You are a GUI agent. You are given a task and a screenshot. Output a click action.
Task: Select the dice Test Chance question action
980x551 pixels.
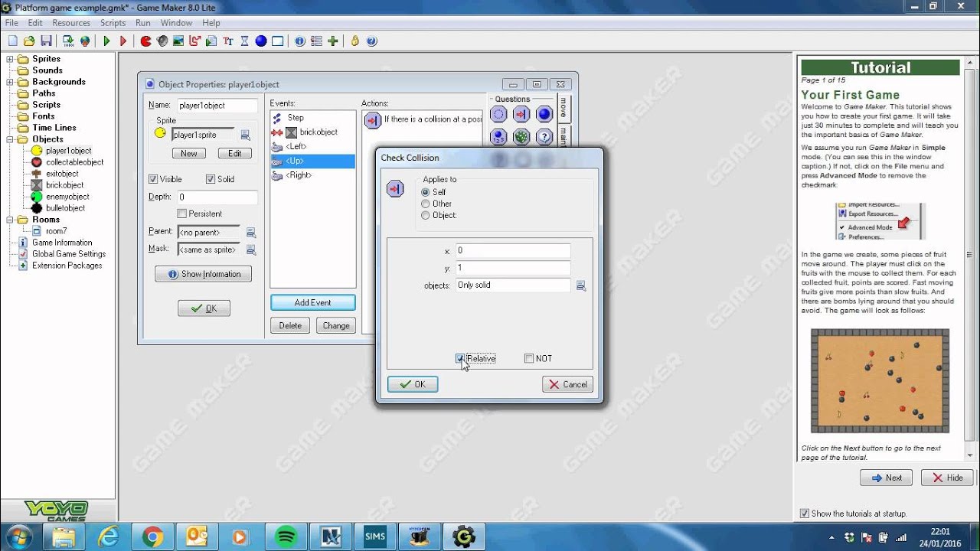point(521,138)
